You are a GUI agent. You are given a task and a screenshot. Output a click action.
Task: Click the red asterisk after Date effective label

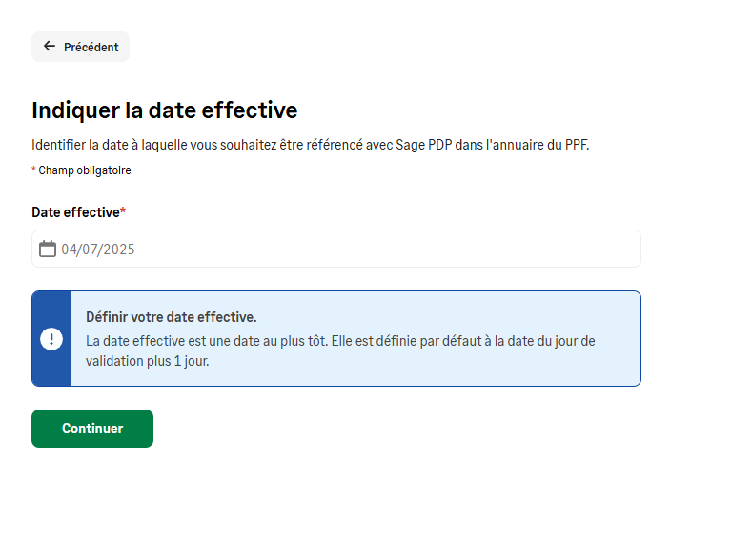pyautogui.click(x=123, y=210)
